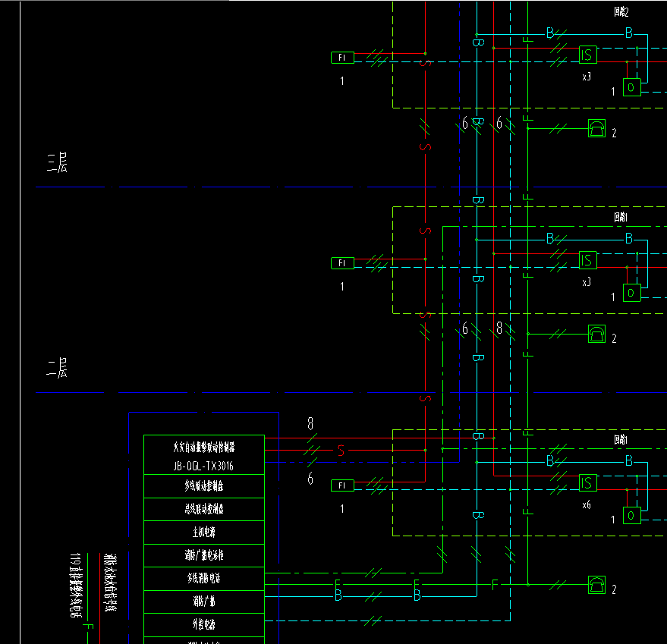Click the IS module in loop 回路2

tap(587, 55)
